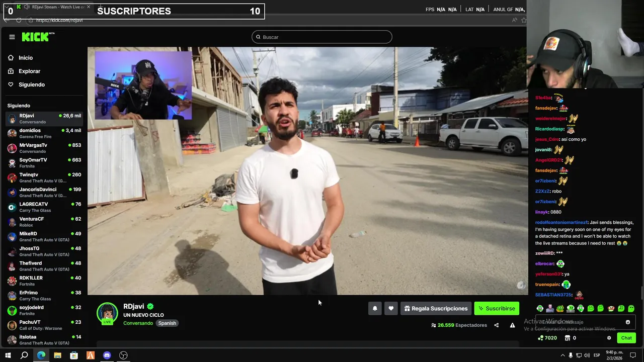The height and width of the screenshot is (362, 644).
Task: Click the 7020 channel points balance
Action: tap(547, 338)
